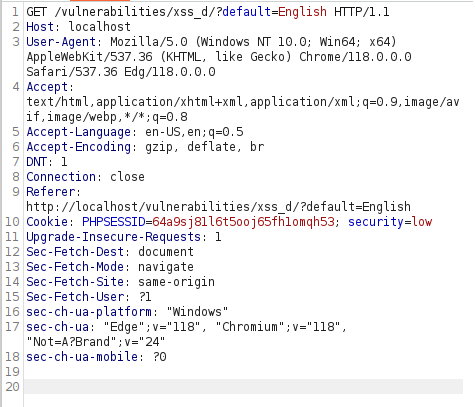Click the 'sec-ch-ua-platform' header name
475x407 pixels.
(89, 312)
